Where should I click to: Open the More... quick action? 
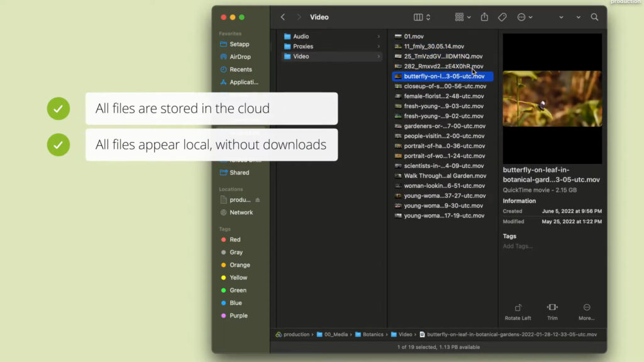click(x=586, y=309)
